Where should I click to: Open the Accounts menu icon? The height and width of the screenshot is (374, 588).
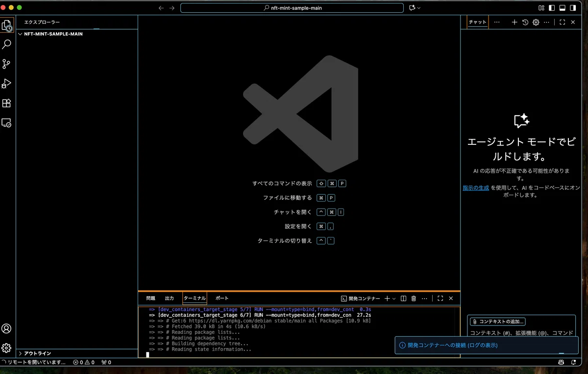[6, 328]
